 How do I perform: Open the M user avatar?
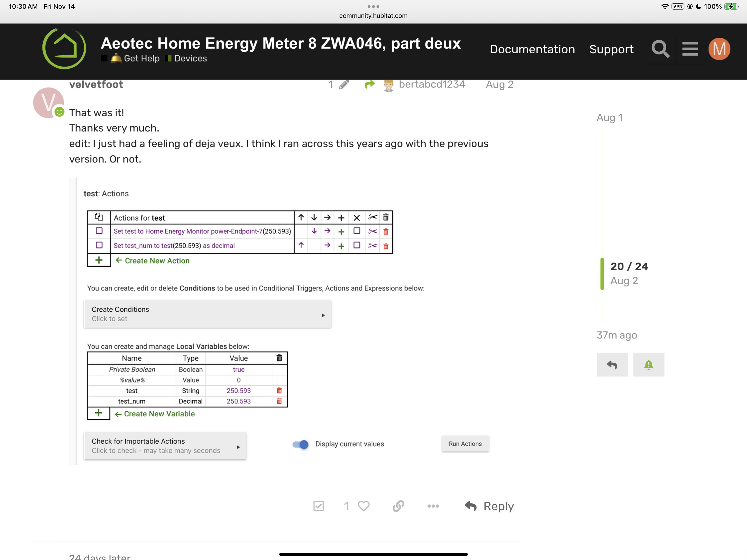click(x=719, y=49)
